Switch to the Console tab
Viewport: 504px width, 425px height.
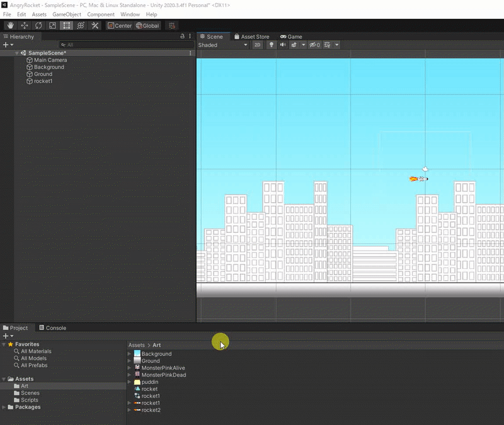52,328
